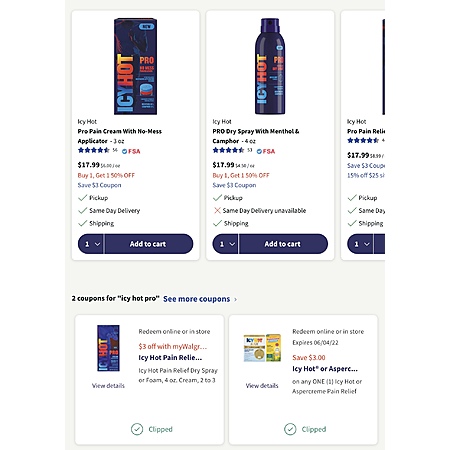Open quantity dropdown on third product card
The height and width of the screenshot is (450, 450).
(x=360, y=244)
